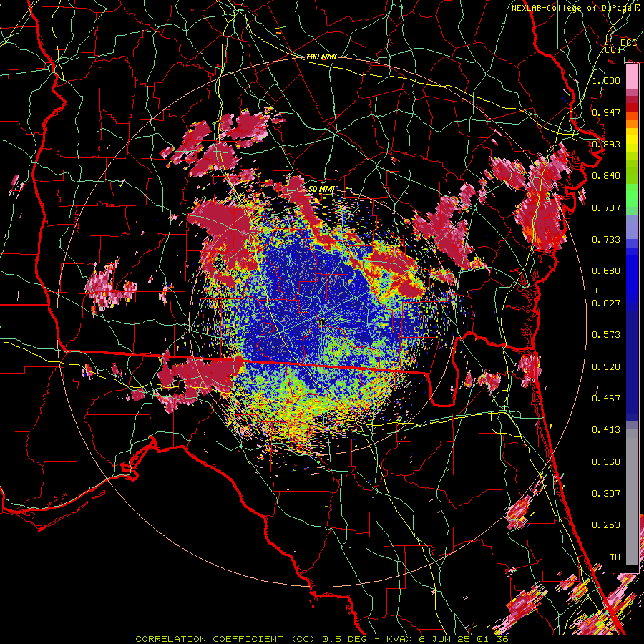Click the KVAX station identifier in the caption
644x644 pixels.
401,639
